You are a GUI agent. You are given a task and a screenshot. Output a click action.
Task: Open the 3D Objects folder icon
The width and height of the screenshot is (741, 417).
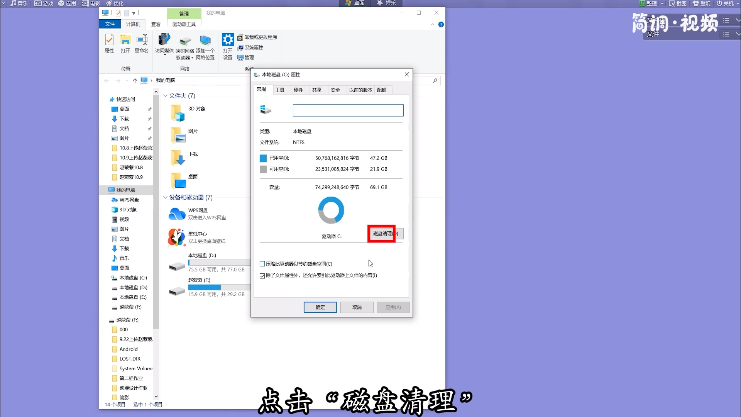[177, 108]
